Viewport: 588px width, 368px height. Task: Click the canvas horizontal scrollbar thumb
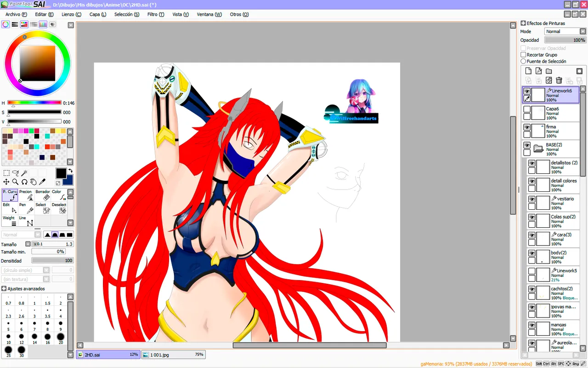tap(309, 345)
